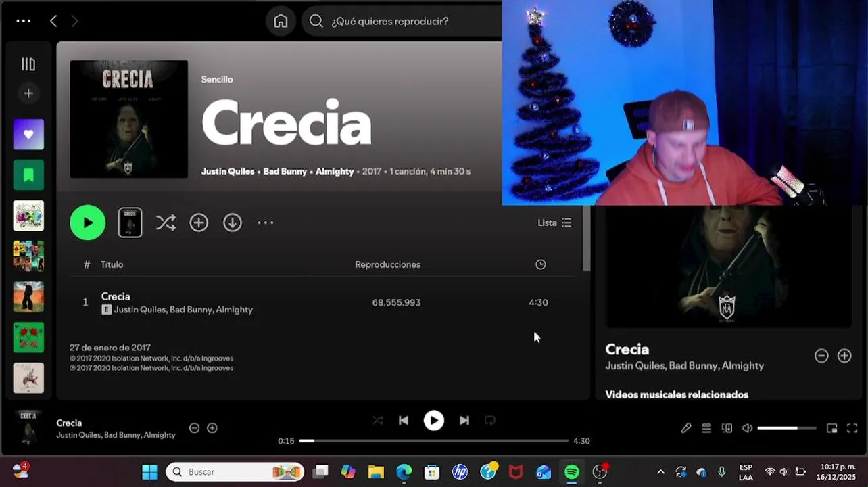Click the track duration 4:30 in row

click(538, 302)
